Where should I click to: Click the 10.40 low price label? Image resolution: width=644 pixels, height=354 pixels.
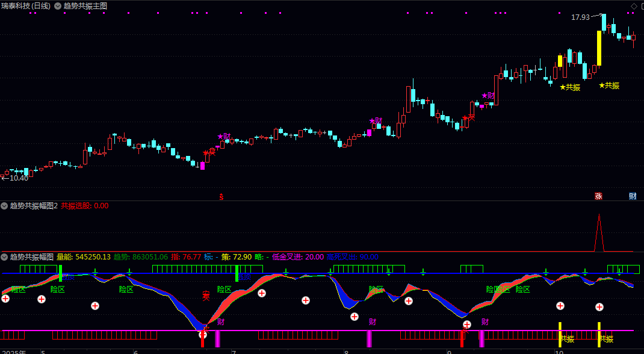pos(19,178)
